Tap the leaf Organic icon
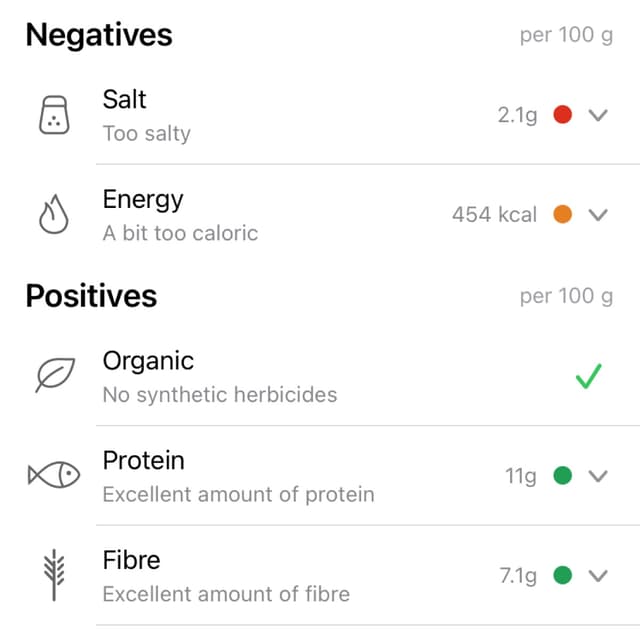This screenshot has width=640, height=640. [55, 375]
